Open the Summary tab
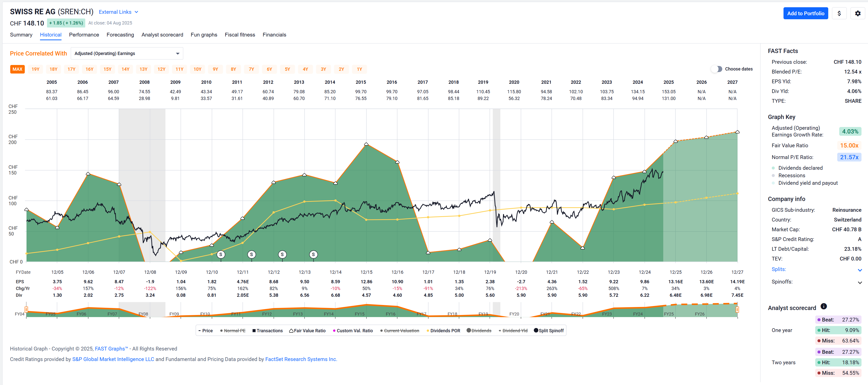The image size is (868, 385). tap(21, 35)
